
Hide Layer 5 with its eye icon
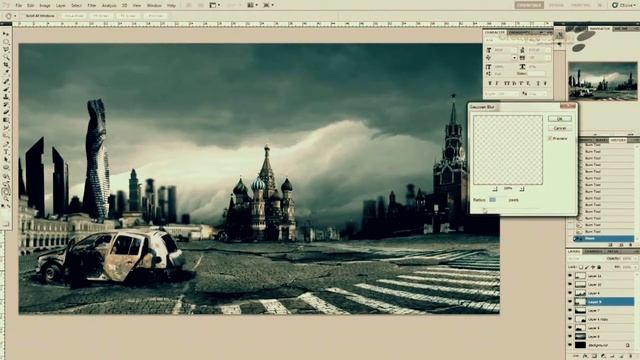570,336
